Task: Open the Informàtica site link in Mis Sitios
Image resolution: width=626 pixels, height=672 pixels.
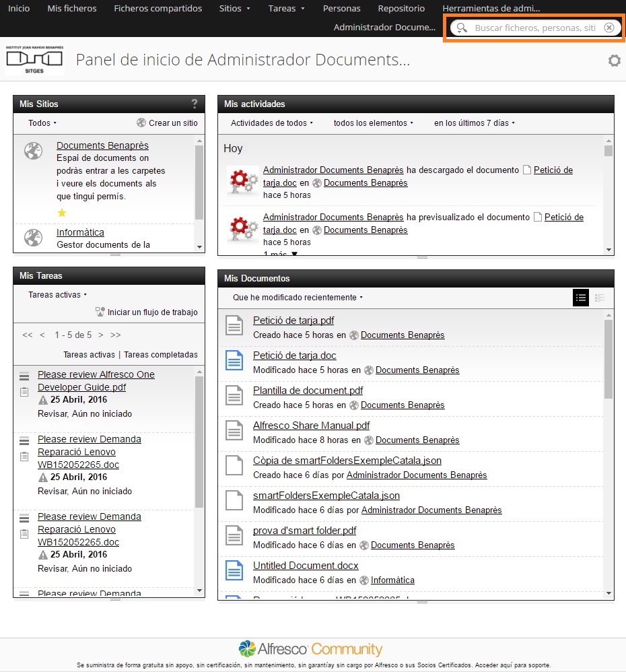Action: click(x=80, y=232)
